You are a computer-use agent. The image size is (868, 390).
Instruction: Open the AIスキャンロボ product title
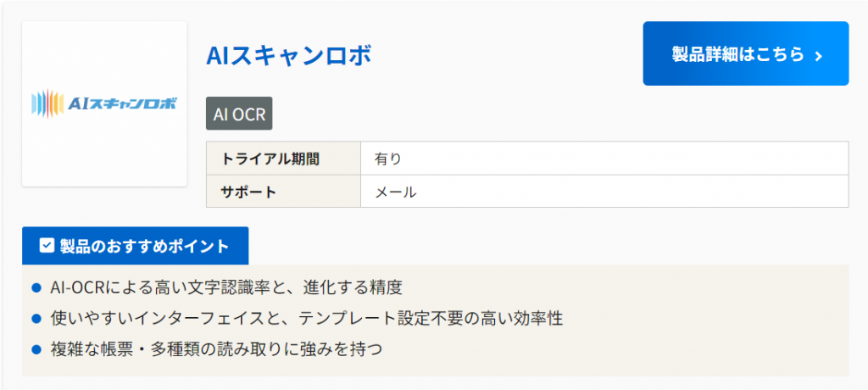pyautogui.click(x=289, y=56)
